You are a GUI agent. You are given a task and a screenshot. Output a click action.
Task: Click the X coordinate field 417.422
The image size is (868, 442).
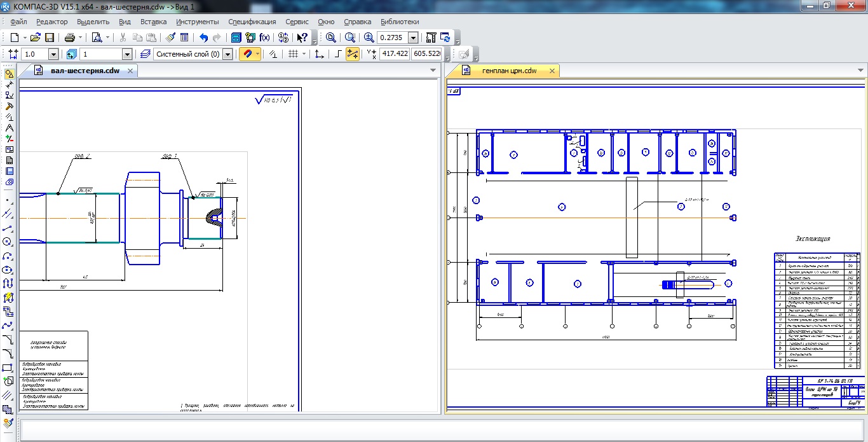pos(395,54)
